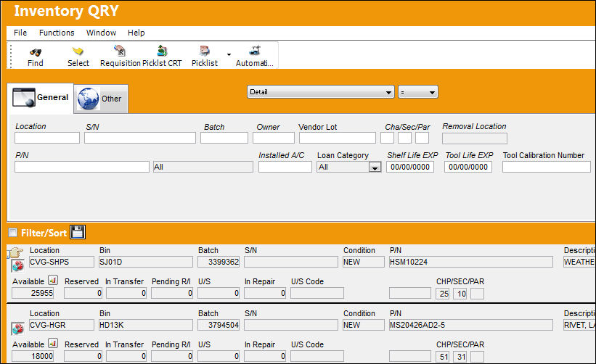
Task: Expand the Loan Category dropdown
Action: tap(375, 167)
